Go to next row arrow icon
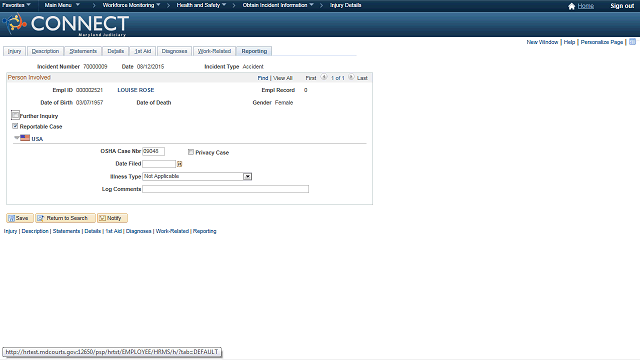This screenshot has width=640, height=360. click(351, 77)
